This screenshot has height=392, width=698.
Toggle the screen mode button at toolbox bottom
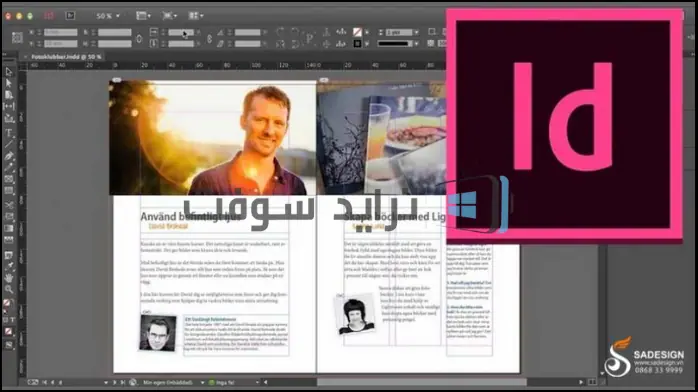[8, 345]
